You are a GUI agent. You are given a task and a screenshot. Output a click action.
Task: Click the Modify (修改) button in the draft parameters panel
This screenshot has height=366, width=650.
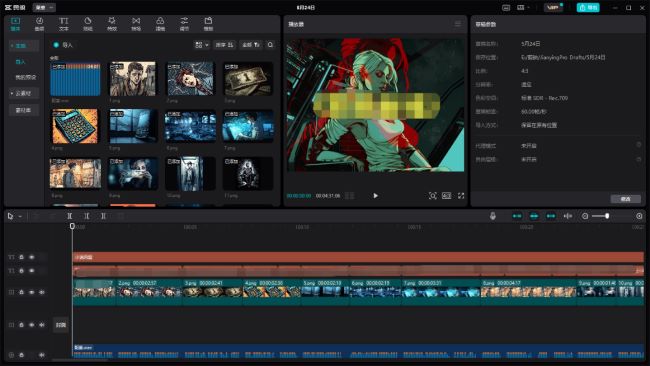pos(626,199)
